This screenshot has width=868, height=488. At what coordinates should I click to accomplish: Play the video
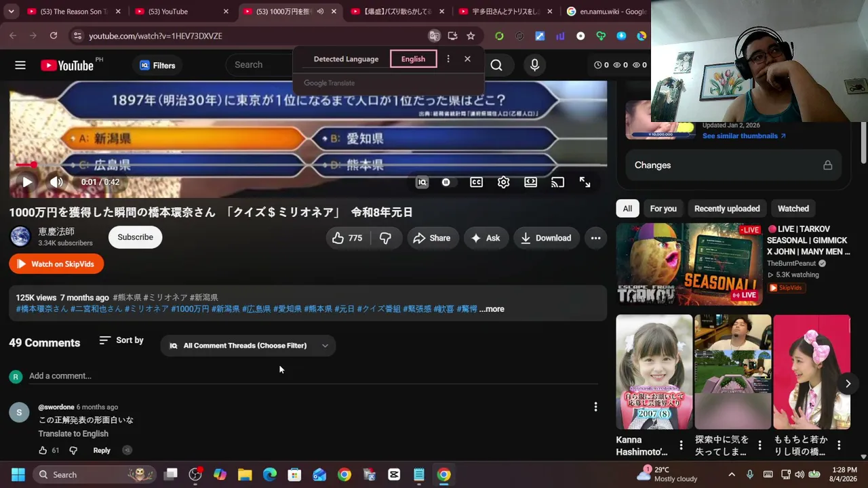coord(26,182)
